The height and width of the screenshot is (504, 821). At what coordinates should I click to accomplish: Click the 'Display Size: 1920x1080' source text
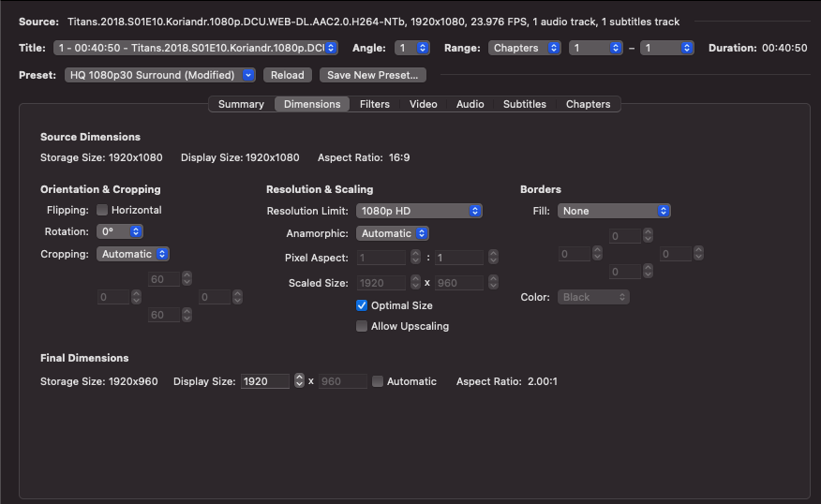[240, 157]
